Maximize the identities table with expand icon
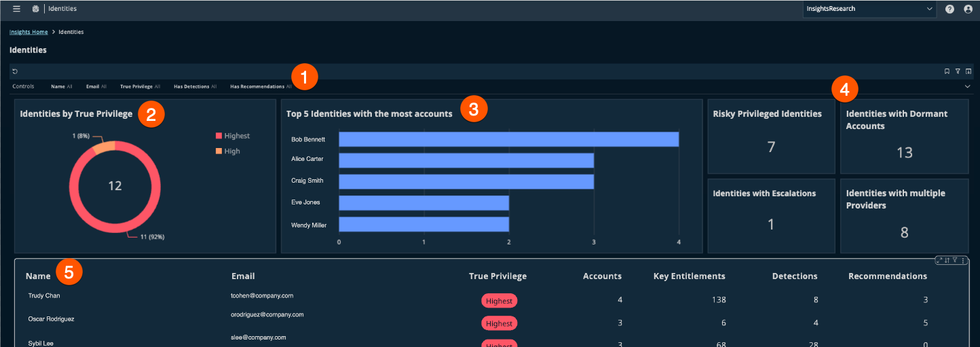 940,260
